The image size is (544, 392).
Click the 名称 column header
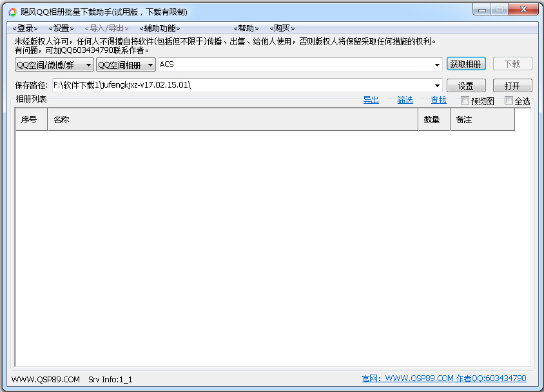coord(233,120)
